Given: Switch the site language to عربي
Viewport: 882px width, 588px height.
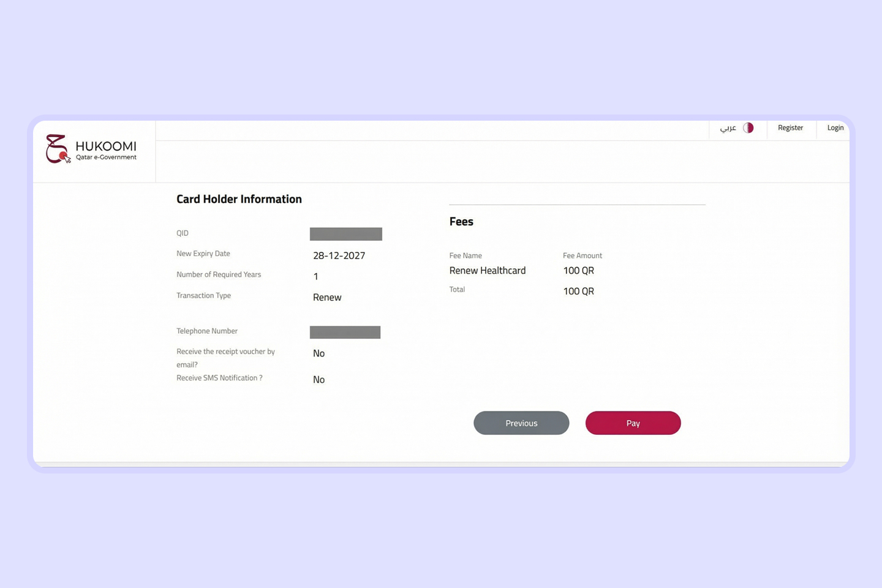Looking at the screenshot, I should click(729, 128).
